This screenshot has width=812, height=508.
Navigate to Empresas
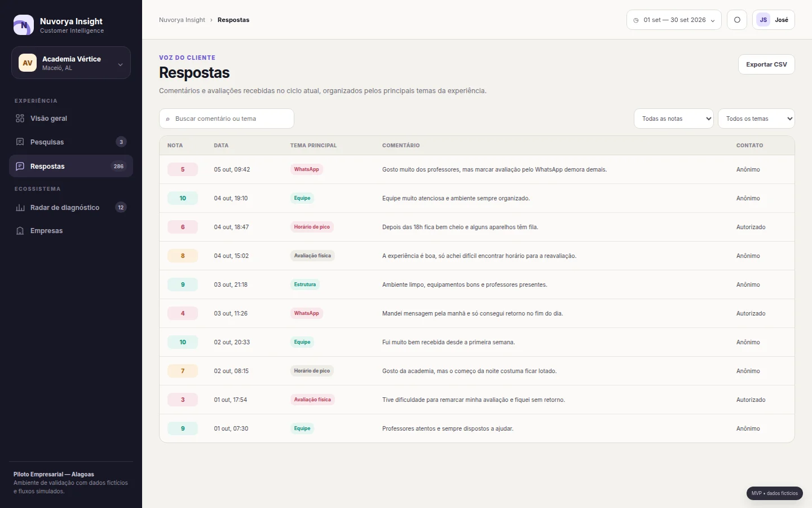point(71,230)
